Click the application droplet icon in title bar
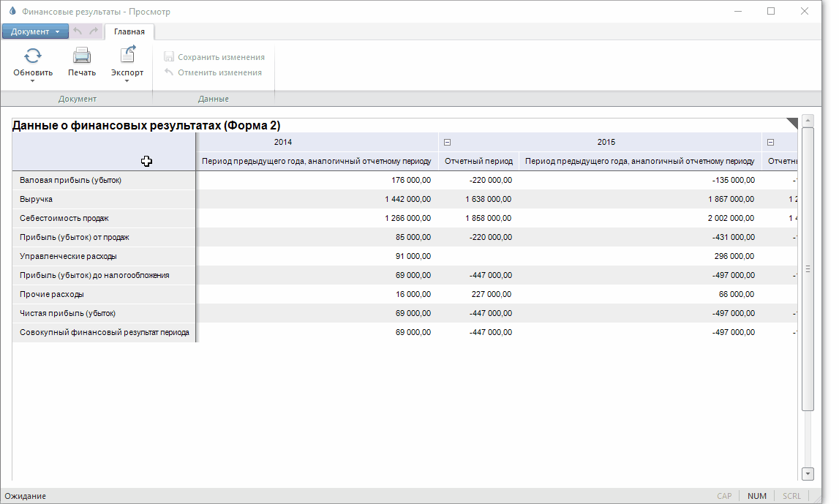This screenshot has height=504, width=839. pos(11,12)
